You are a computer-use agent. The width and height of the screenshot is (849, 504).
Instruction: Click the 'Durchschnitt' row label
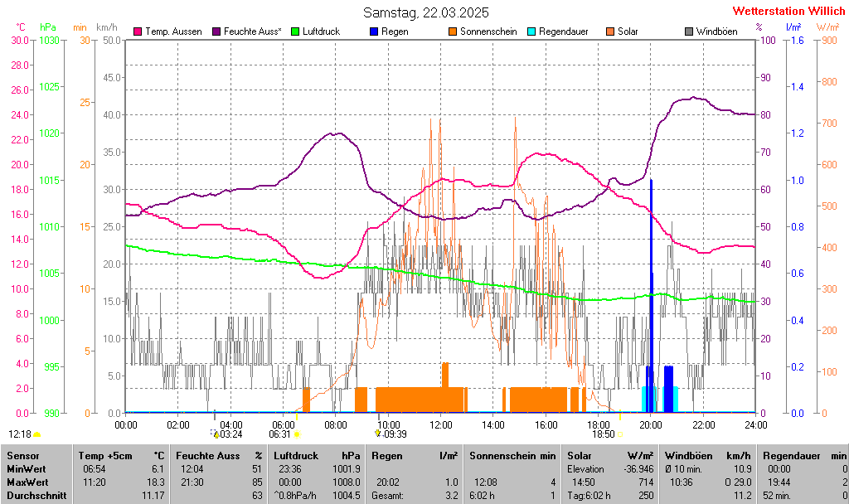coord(36,495)
